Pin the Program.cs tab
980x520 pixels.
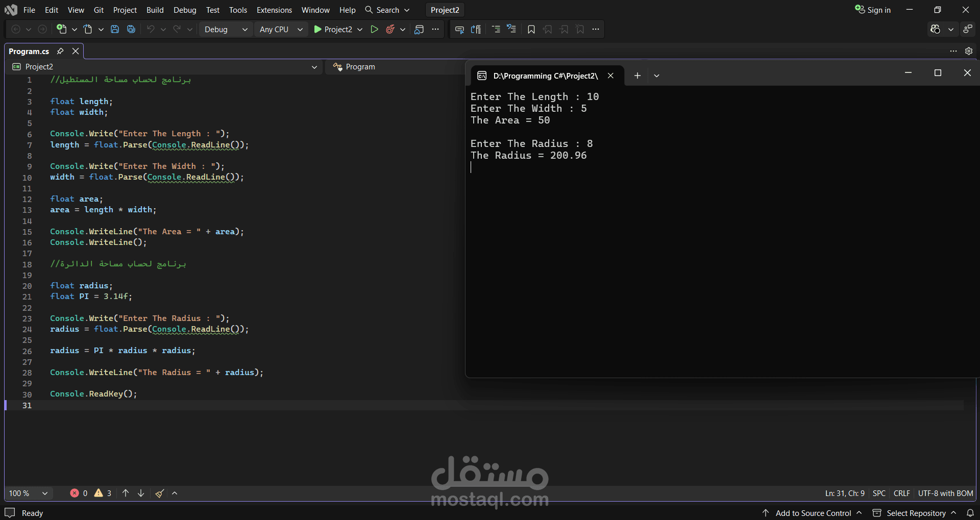click(x=60, y=51)
